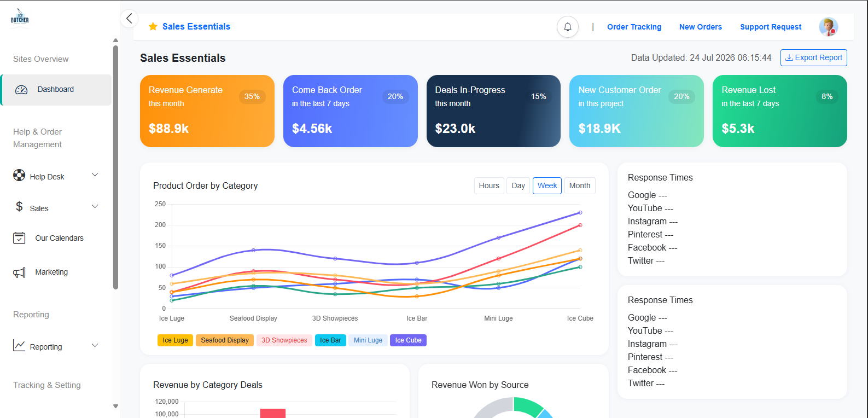Image resolution: width=868 pixels, height=418 pixels.
Task: Toggle the Ice Bar legend swatch
Action: click(x=330, y=340)
